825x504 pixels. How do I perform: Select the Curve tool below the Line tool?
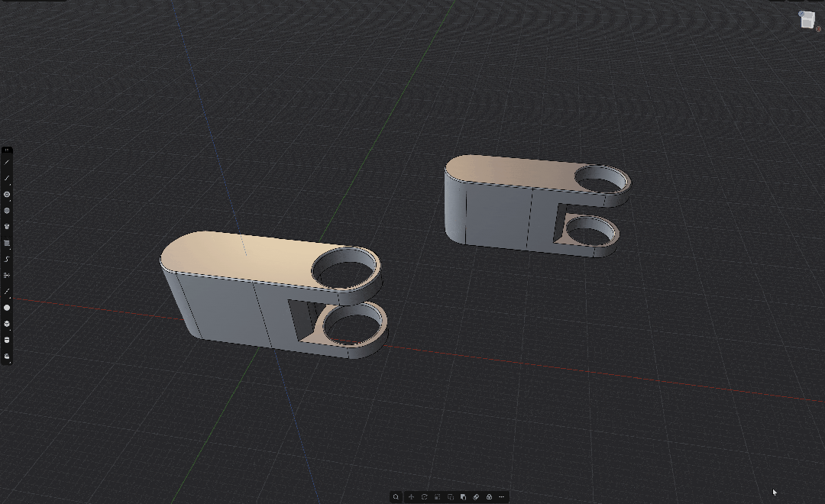point(7,179)
